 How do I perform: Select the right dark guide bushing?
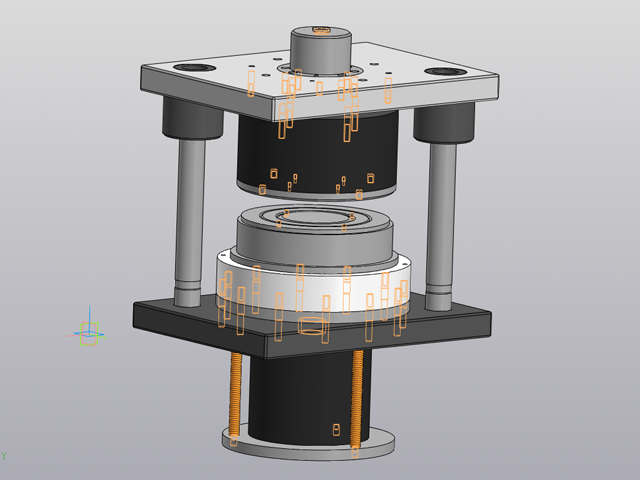click(444, 122)
